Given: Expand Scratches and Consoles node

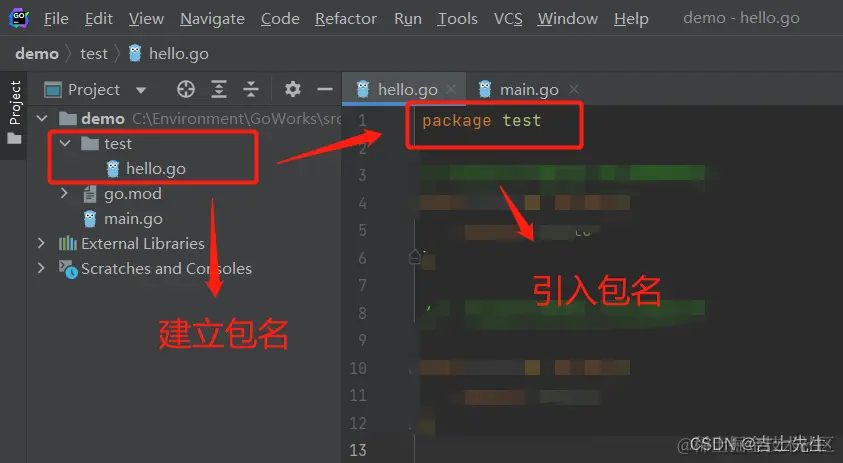Looking at the screenshot, I should pos(41,267).
